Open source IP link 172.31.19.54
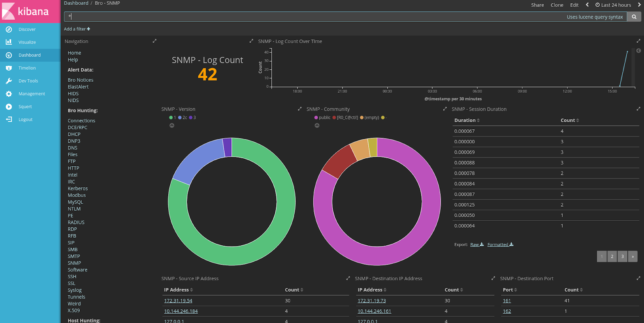This screenshot has width=644, height=323. pyautogui.click(x=178, y=301)
